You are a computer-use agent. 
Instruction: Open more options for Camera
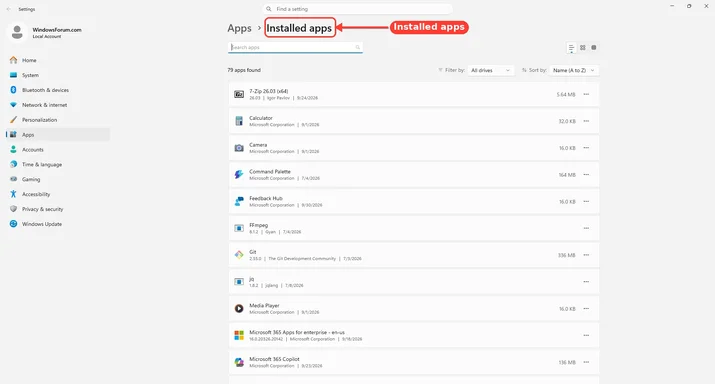click(586, 148)
